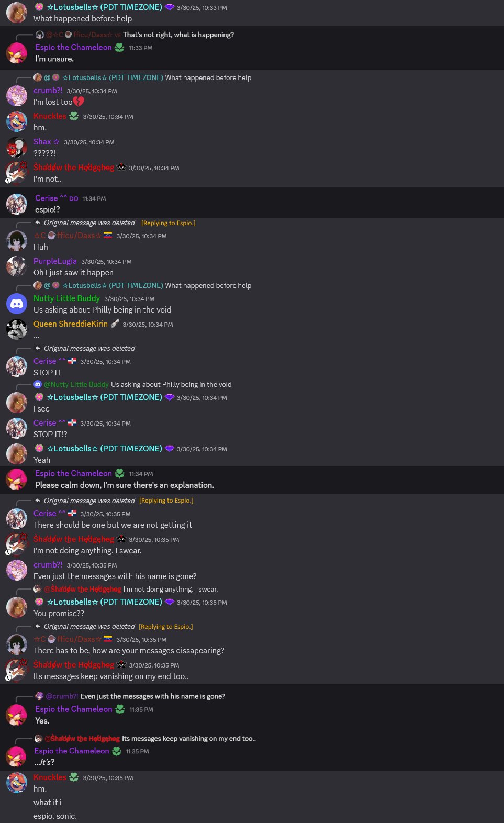This screenshot has height=823, width=504.
Task: Click the green clover badge beside Knuckles at top
Action: 74,116
